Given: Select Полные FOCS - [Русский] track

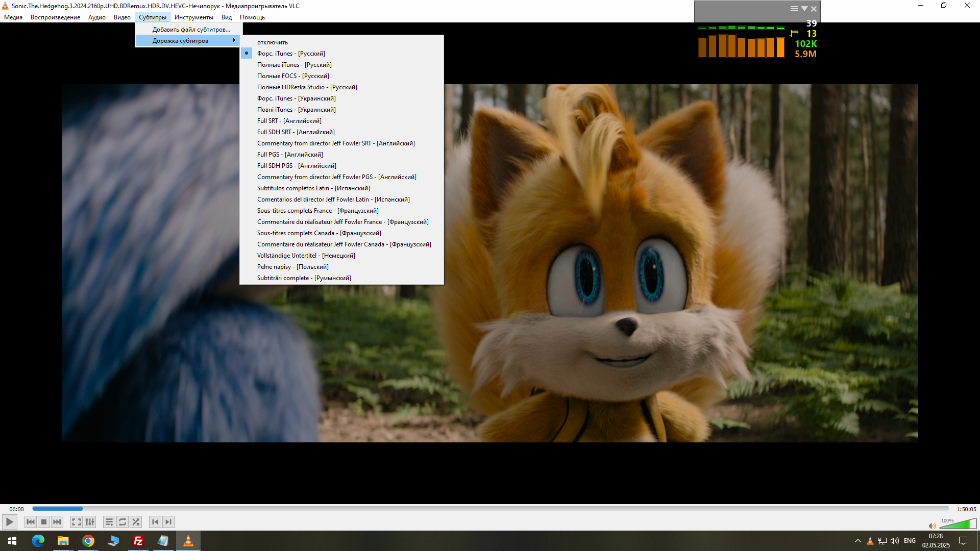Looking at the screenshot, I should tap(341, 76).
